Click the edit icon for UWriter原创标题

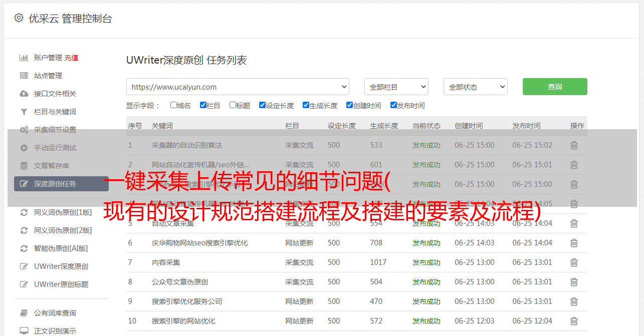pyautogui.click(x=24, y=284)
